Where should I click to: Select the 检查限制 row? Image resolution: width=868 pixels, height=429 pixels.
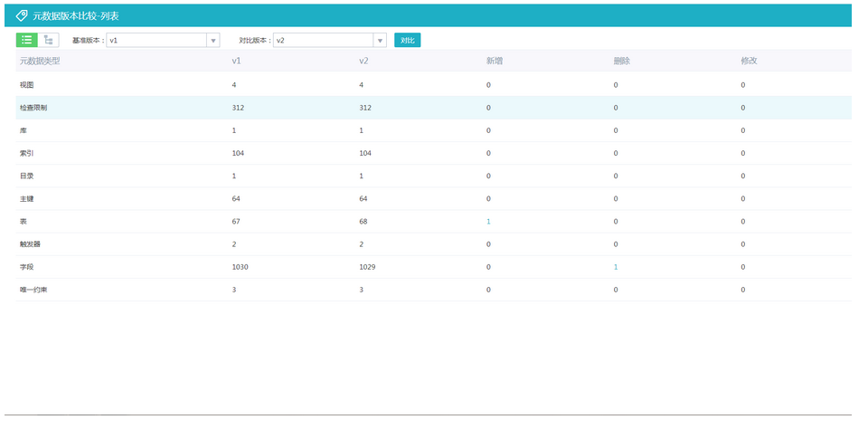pos(33,108)
